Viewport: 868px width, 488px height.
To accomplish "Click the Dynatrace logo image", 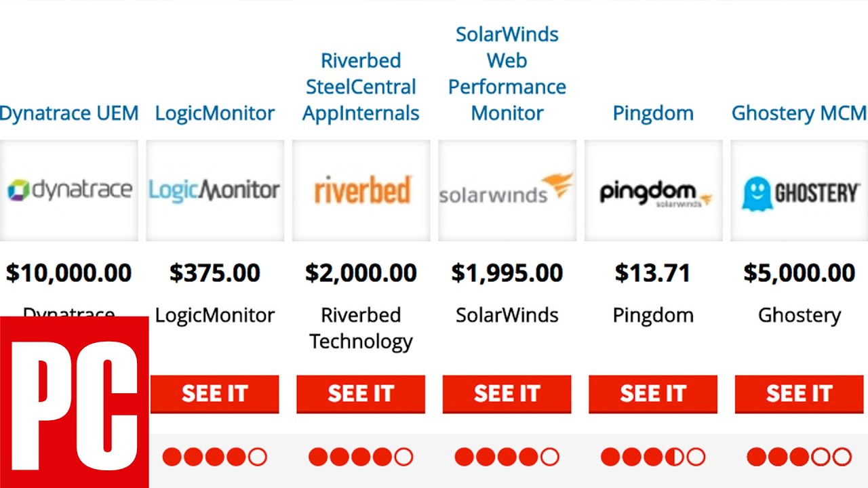I will [x=69, y=190].
